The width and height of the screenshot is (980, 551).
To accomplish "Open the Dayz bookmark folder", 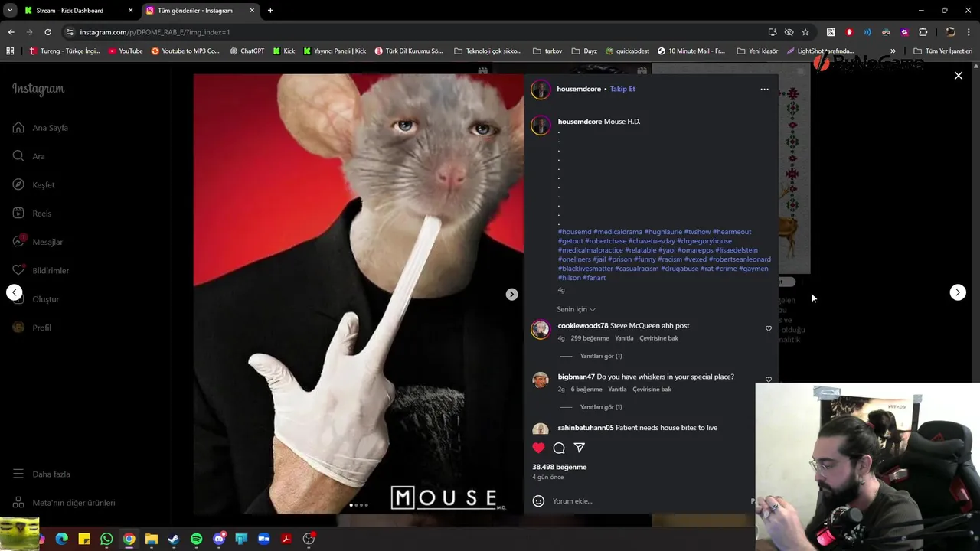I will [584, 51].
